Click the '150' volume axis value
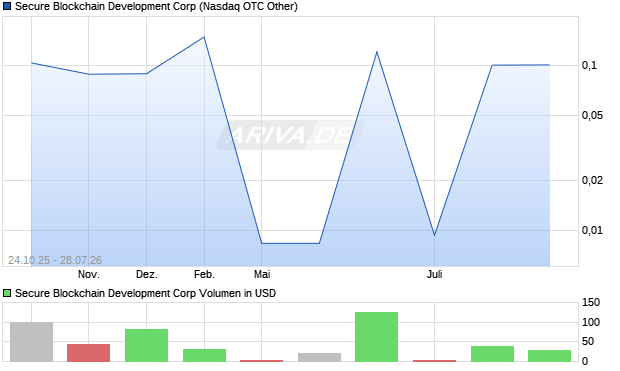Screen dimensions: 620x371 [591, 303]
